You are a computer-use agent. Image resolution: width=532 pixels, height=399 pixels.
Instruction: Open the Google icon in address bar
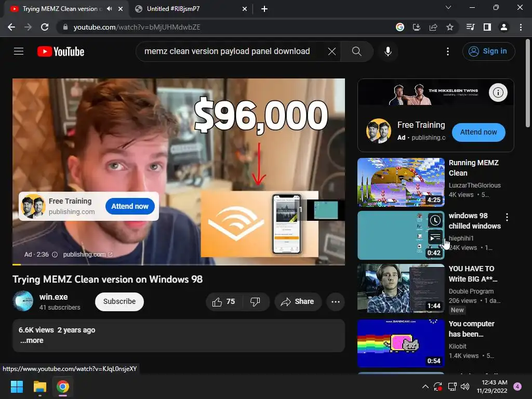coord(400,27)
